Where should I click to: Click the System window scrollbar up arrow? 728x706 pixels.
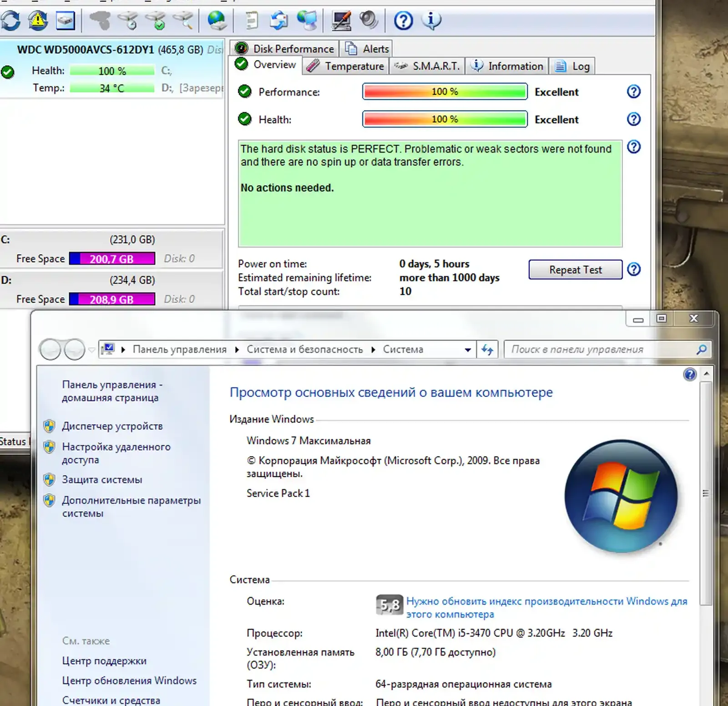706,373
